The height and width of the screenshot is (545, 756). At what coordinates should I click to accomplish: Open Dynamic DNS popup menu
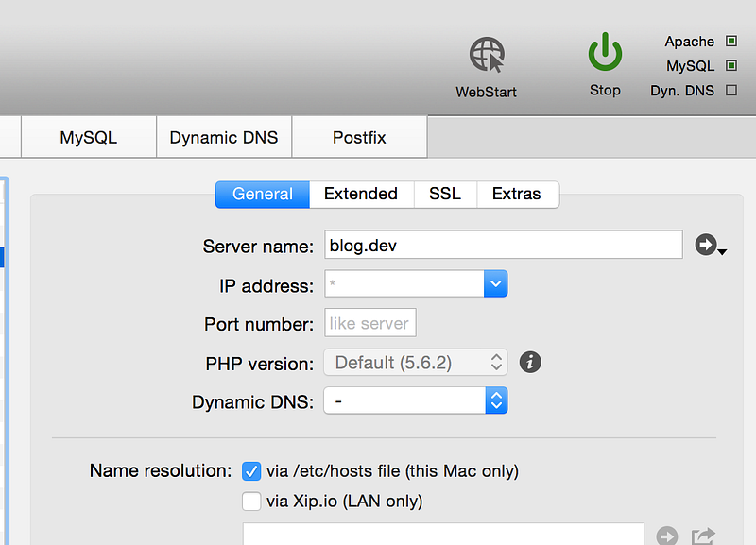pyautogui.click(x=416, y=400)
